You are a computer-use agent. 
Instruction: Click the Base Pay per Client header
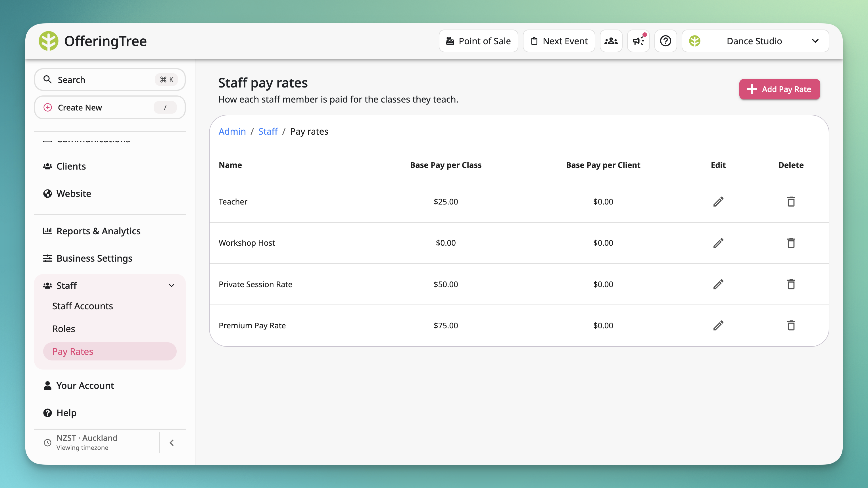603,165
